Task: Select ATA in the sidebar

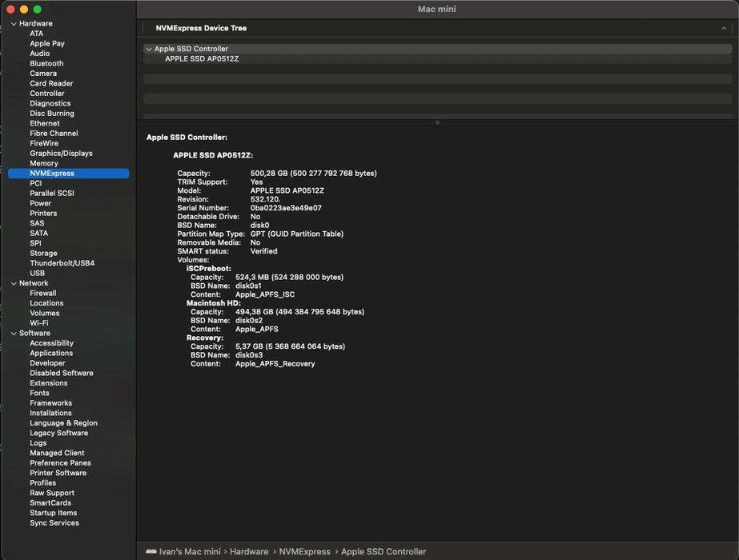Action: (36, 34)
